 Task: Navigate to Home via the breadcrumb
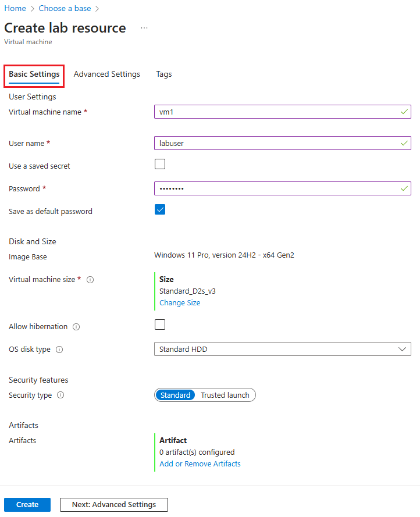15,8
